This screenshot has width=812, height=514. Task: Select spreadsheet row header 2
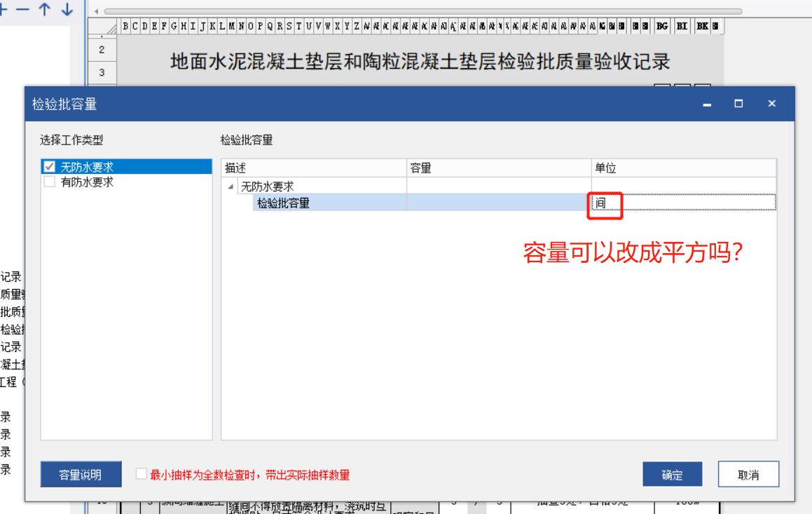tap(102, 49)
